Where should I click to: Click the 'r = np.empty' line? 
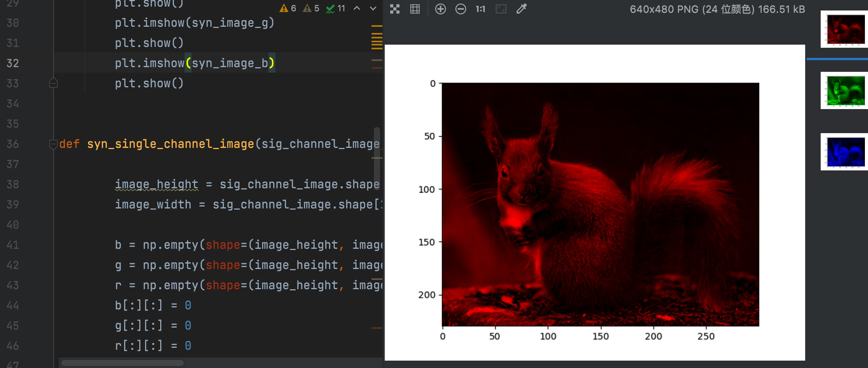(248, 285)
